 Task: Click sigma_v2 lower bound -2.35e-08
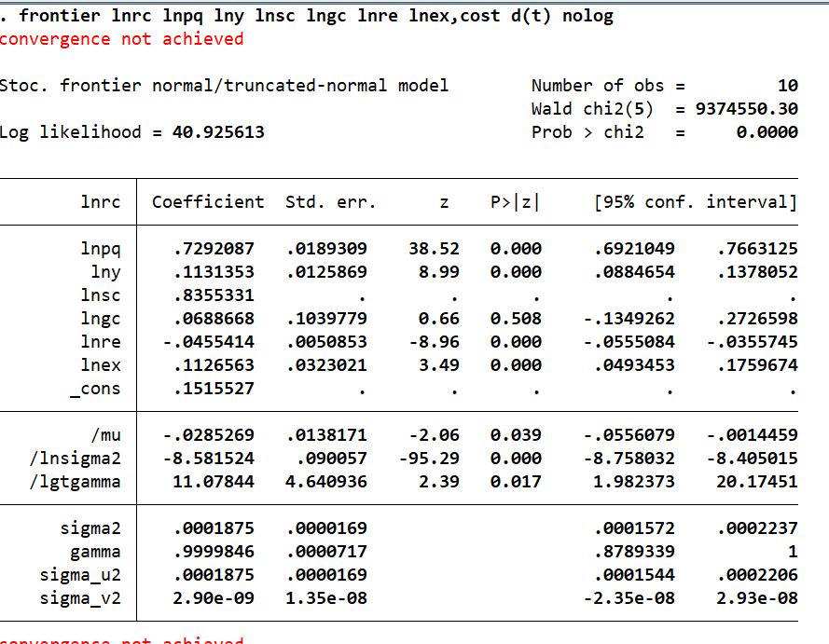(x=629, y=598)
